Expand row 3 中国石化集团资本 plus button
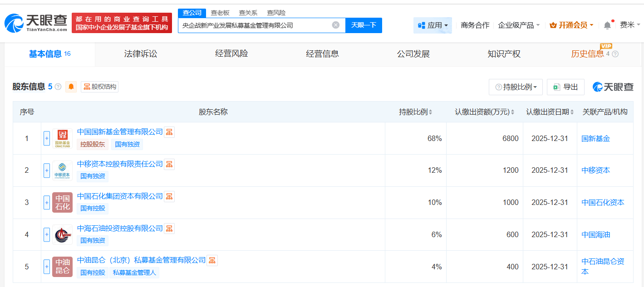644x287 pixels. [x=47, y=203]
